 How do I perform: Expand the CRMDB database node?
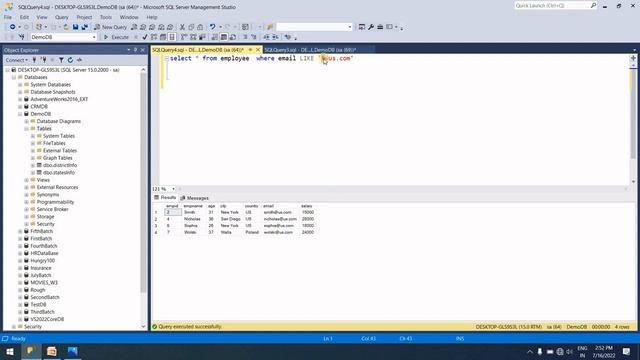coord(20,107)
